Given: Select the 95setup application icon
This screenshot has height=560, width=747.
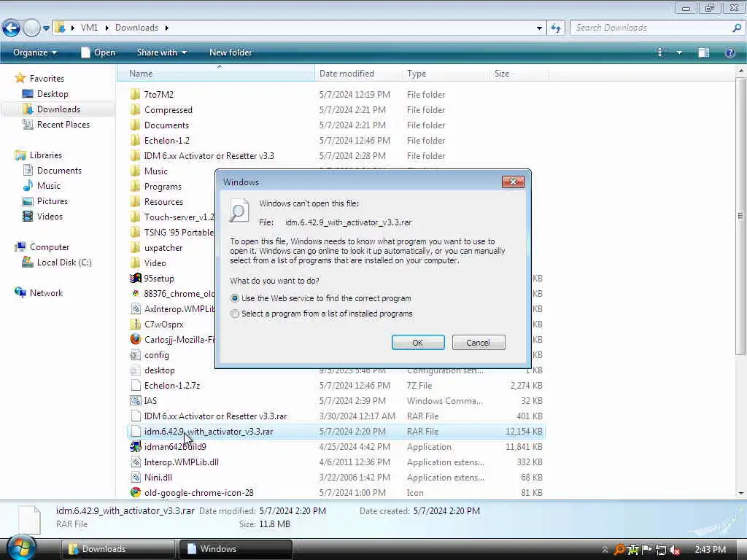Looking at the screenshot, I should 135,278.
